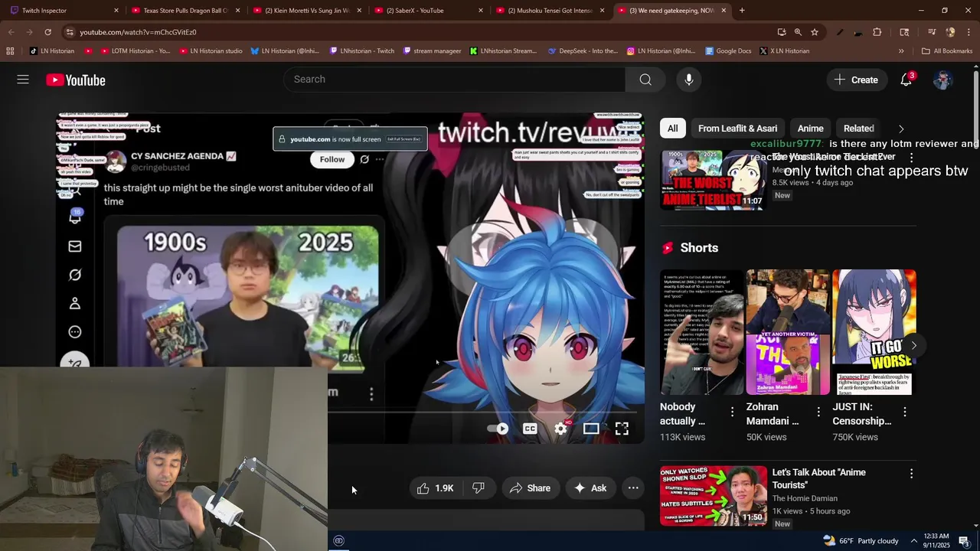Screen dimensions: 980x551
Task: Expand hidden bookmarks with double chevron
Action: (901, 51)
